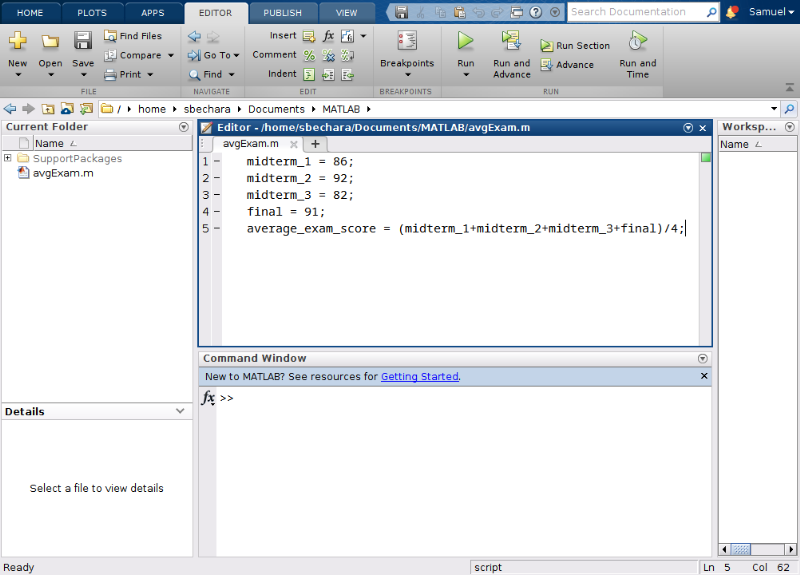Screen dimensions: 800x575
Task: Click the Up One Level folder icon
Action: pos(48,109)
